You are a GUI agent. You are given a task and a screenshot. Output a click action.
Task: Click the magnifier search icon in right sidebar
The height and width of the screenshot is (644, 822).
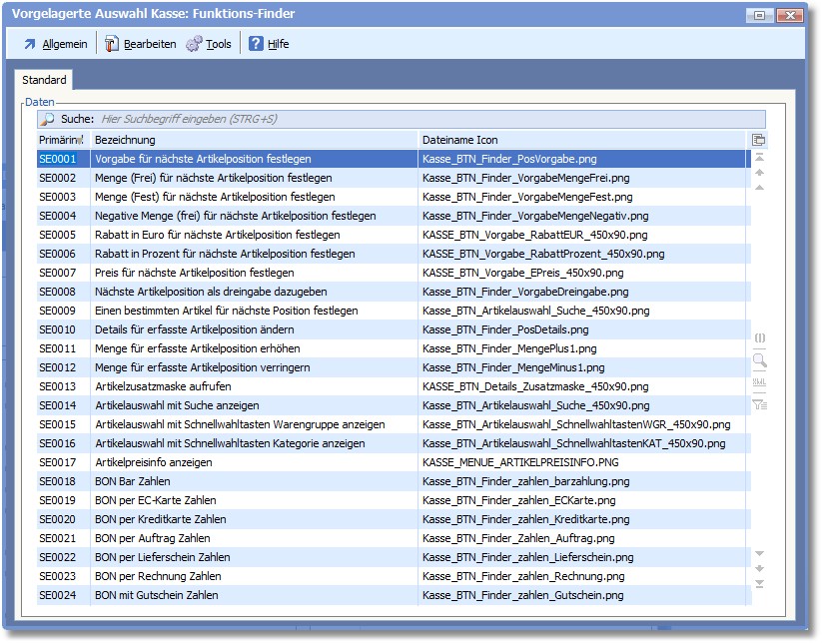click(759, 360)
